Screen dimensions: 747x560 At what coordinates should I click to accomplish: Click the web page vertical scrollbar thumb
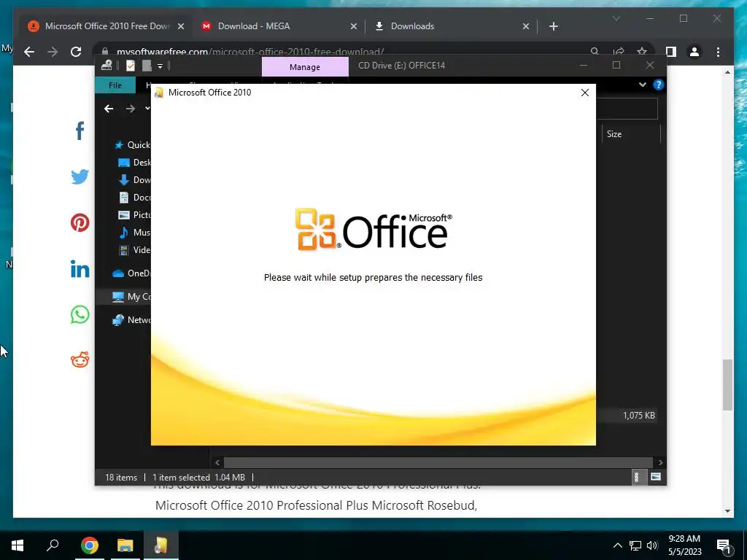[727, 385]
